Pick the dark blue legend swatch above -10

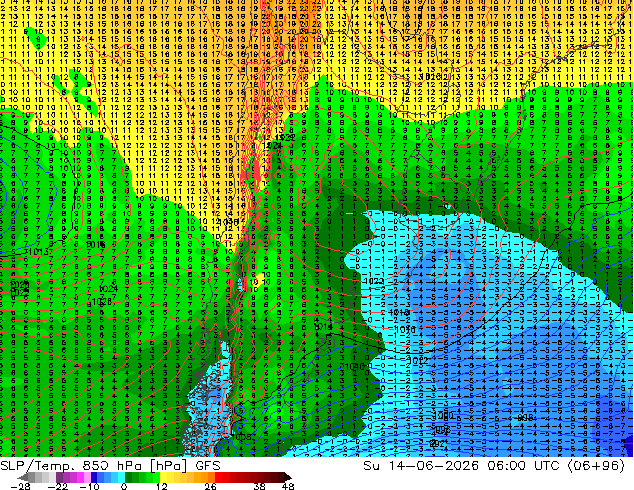94,478
